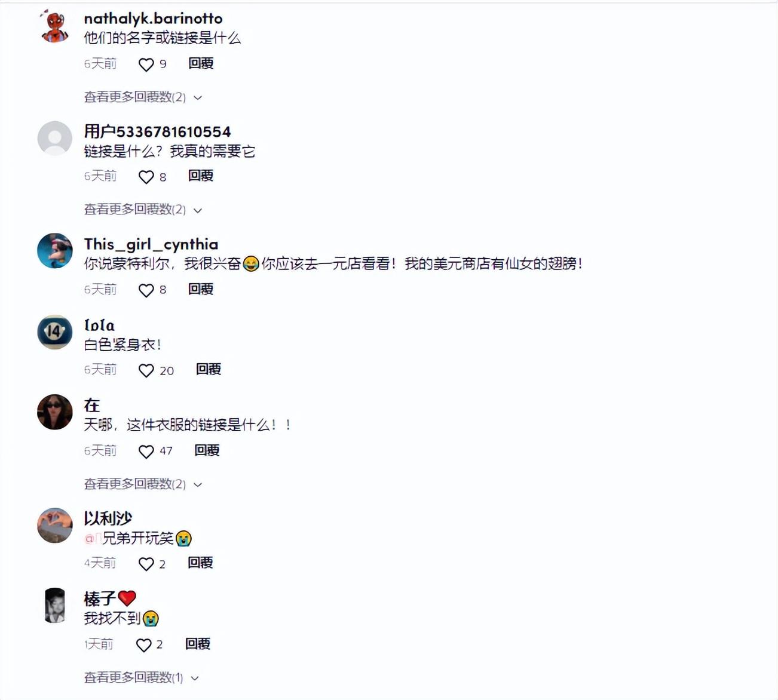Heart the comment with 47 likes
Viewport: 778px width, 700px height.
(x=146, y=452)
